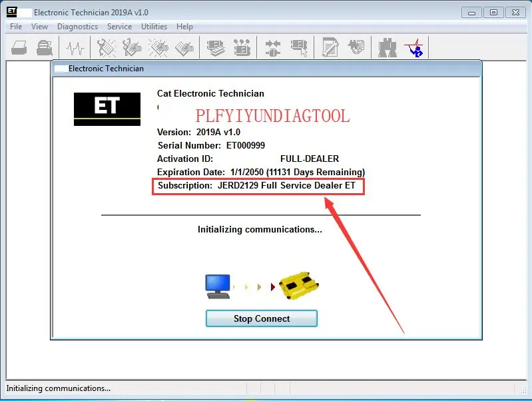Click the 'Expiration Date: 1/1/2050' text
This screenshot has height=401, width=532.
[x=210, y=172]
